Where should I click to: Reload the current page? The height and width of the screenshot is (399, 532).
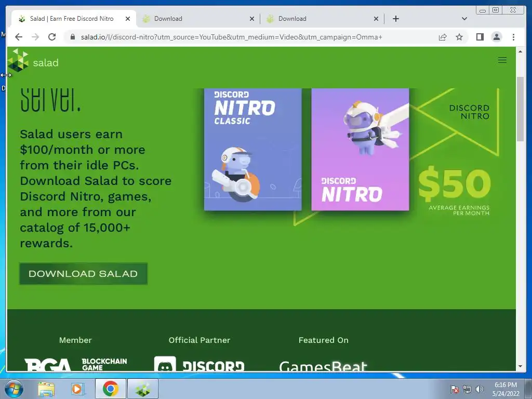click(52, 37)
